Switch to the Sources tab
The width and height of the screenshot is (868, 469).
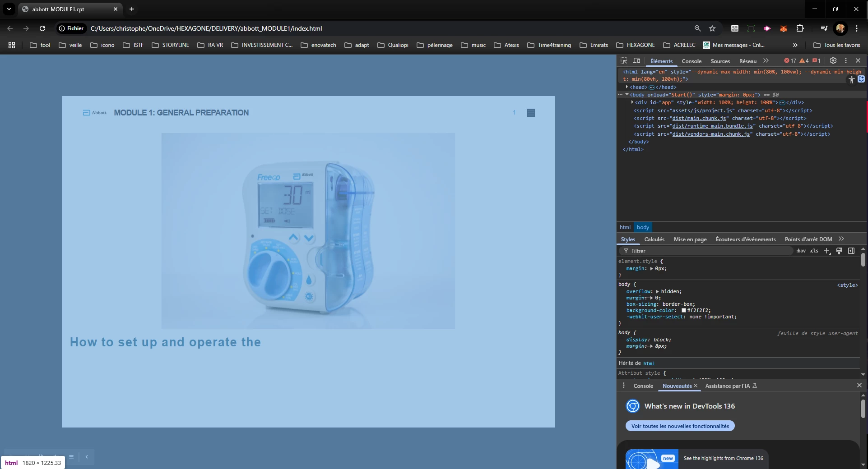720,61
